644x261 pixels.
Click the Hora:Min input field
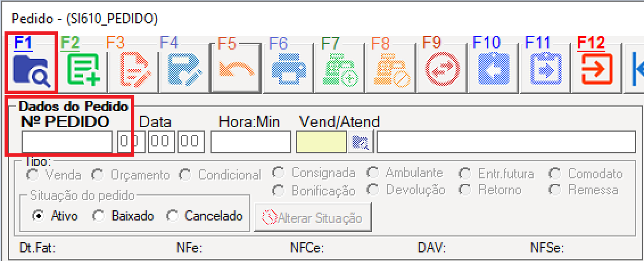pos(251,142)
